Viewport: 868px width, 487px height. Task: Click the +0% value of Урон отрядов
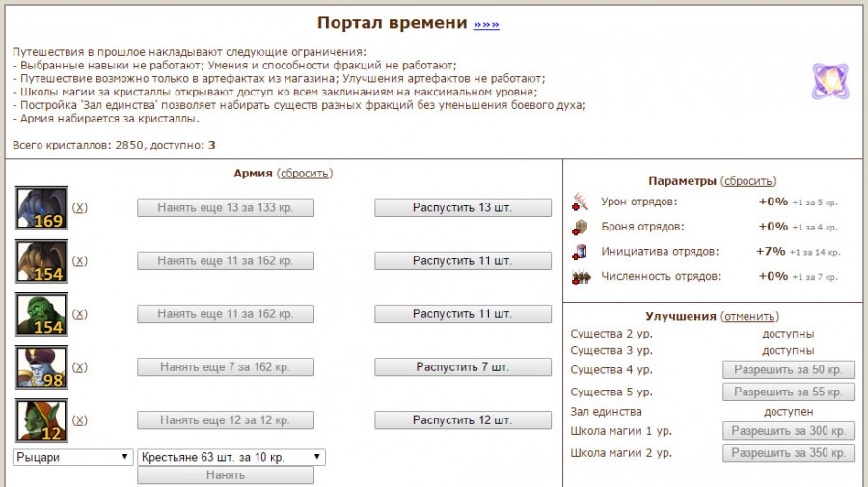pos(773,202)
